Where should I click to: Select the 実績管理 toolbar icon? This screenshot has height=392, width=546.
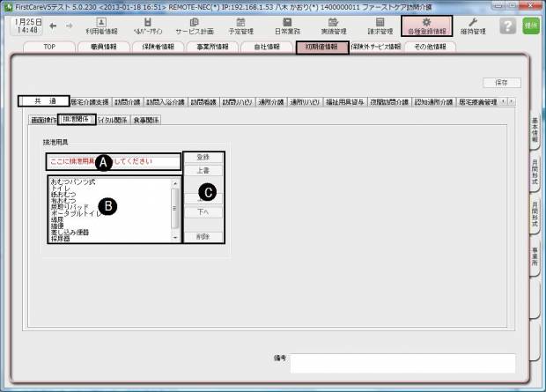tap(333, 26)
